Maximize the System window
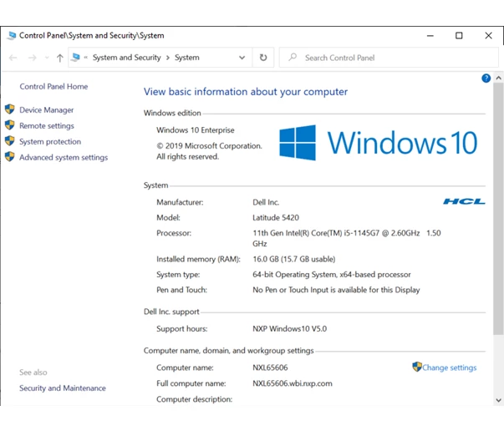The width and height of the screenshot is (504, 431). (x=459, y=36)
